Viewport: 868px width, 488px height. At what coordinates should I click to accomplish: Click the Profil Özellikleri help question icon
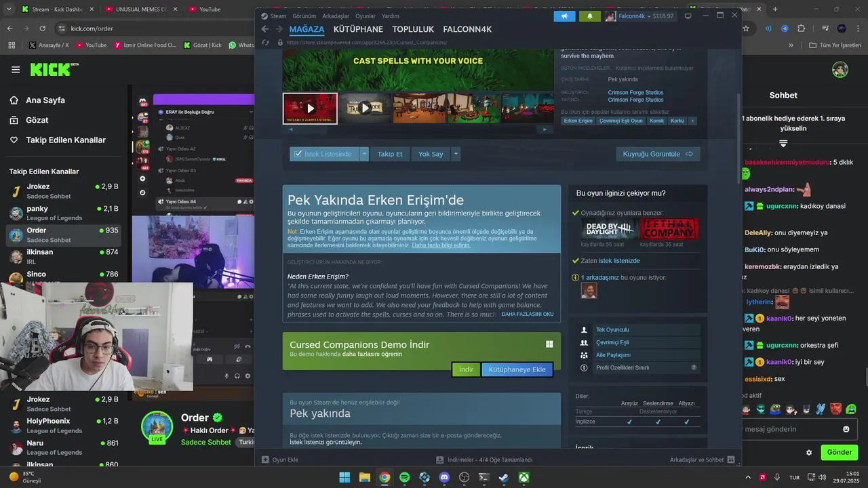694,367
